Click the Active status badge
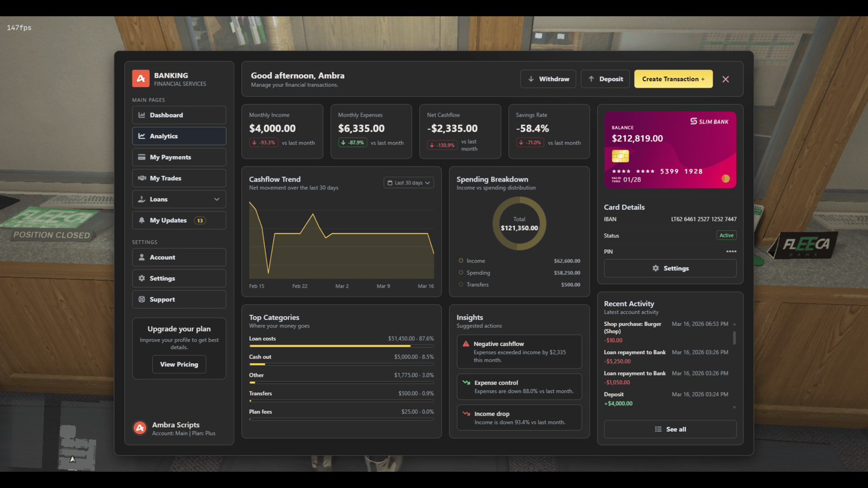Image resolution: width=868 pixels, height=488 pixels. (726, 235)
